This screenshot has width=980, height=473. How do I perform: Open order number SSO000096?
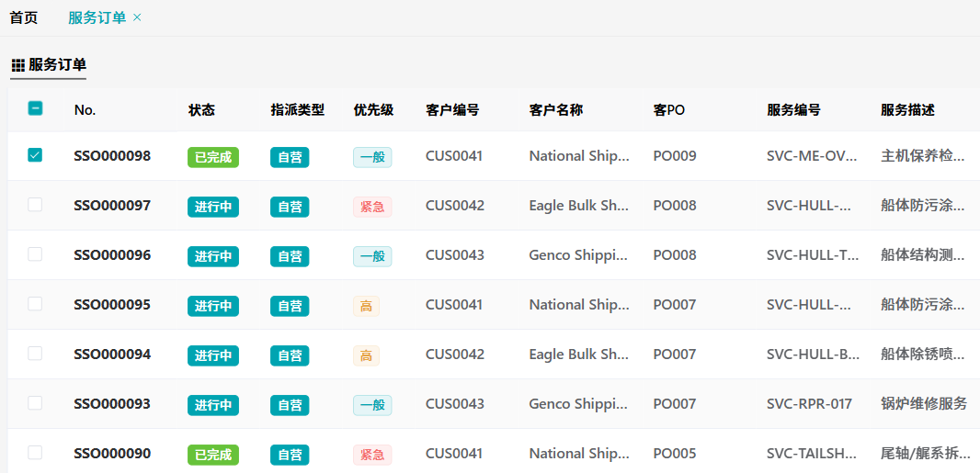click(x=112, y=255)
